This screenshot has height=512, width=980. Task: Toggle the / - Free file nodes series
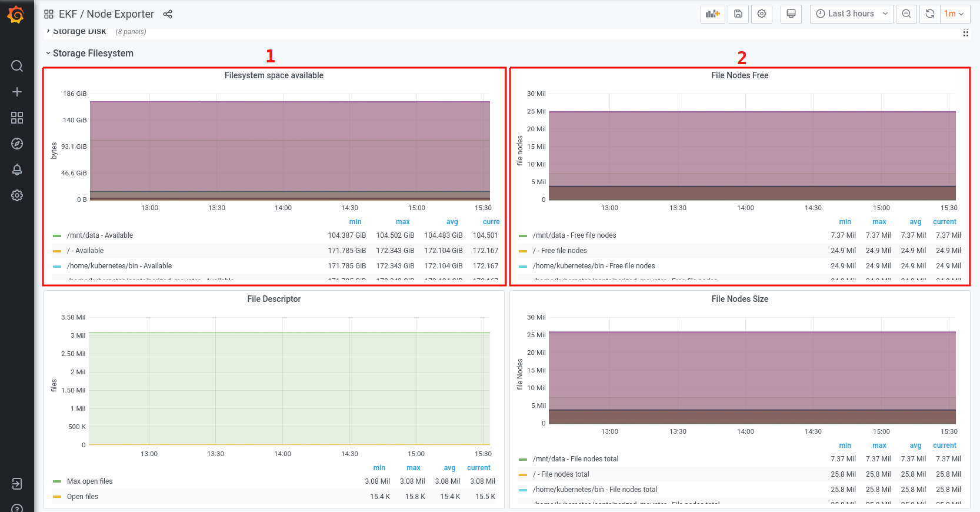(x=560, y=251)
